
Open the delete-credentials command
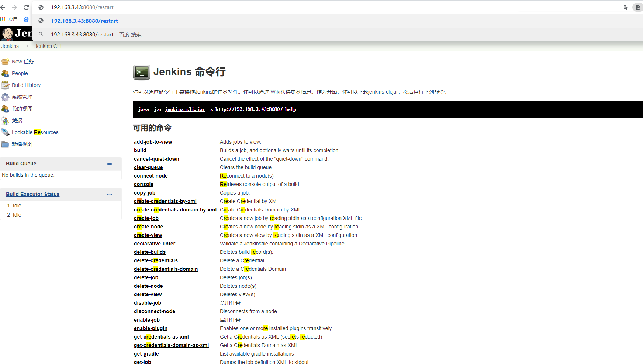[156, 260]
